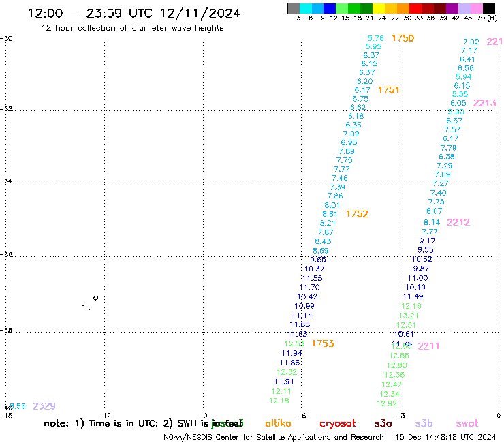504x443 pixels.
Task: Click the wave height value '10.37'
Action: pos(315,269)
